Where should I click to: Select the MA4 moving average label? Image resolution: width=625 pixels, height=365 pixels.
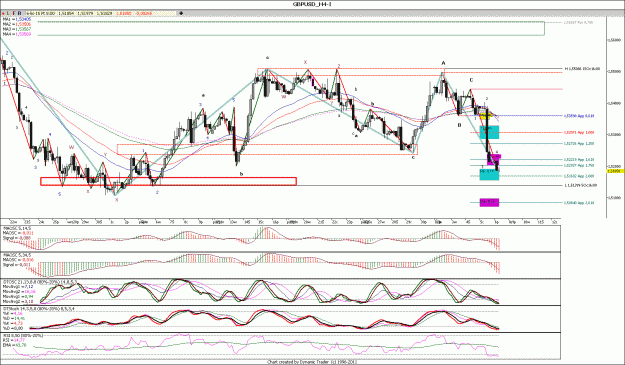[17, 34]
